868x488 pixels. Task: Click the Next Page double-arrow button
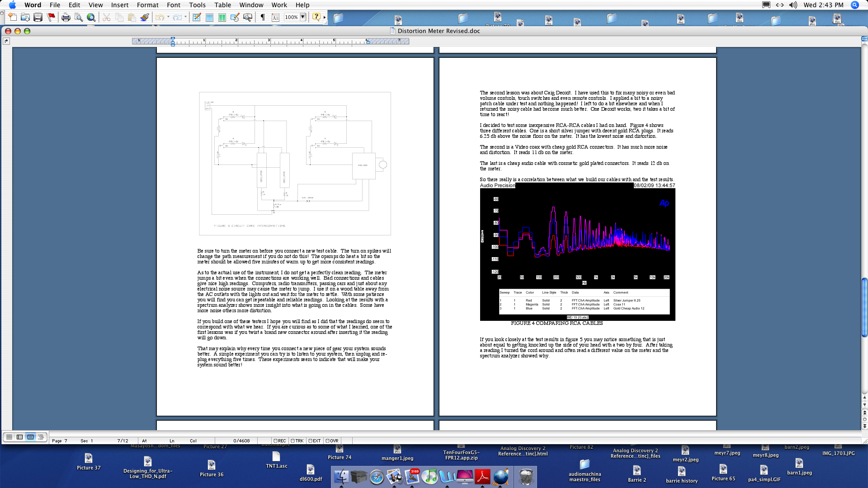tap(864, 426)
